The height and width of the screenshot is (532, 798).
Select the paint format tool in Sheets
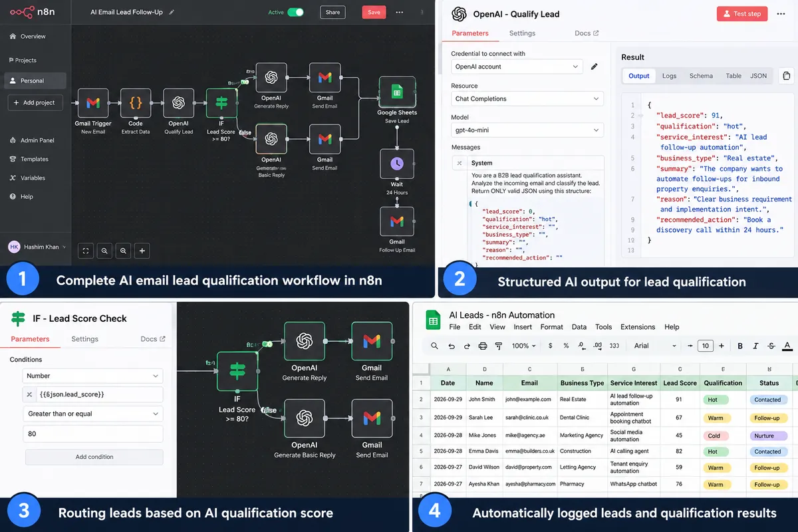pyautogui.click(x=499, y=346)
